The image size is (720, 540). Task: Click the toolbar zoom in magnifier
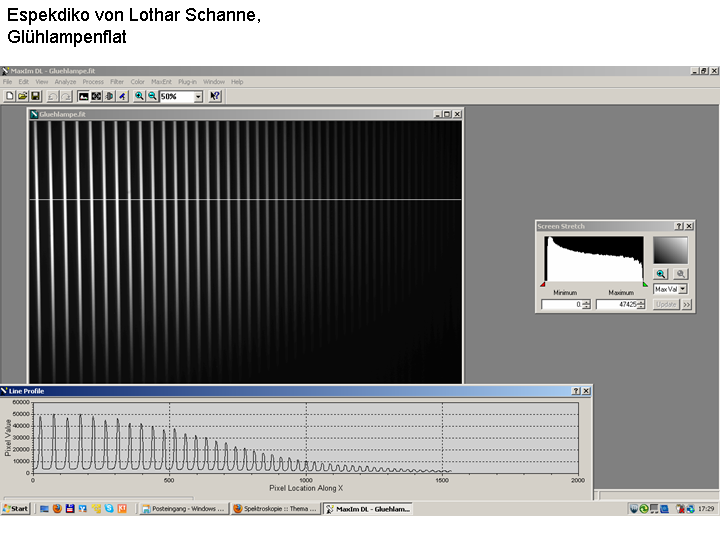point(139,96)
